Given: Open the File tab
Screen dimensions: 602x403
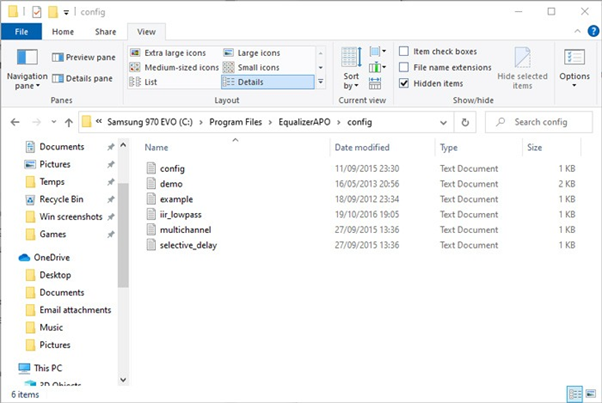Looking at the screenshot, I should [22, 32].
